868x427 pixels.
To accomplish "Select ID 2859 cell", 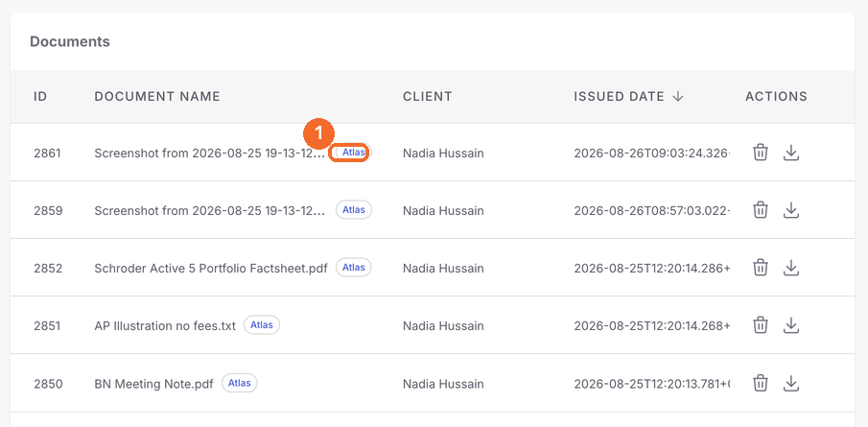I will coord(48,210).
